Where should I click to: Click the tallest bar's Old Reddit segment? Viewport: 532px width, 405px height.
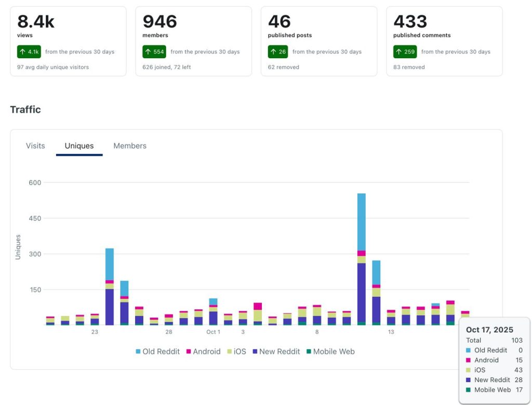coord(361,221)
